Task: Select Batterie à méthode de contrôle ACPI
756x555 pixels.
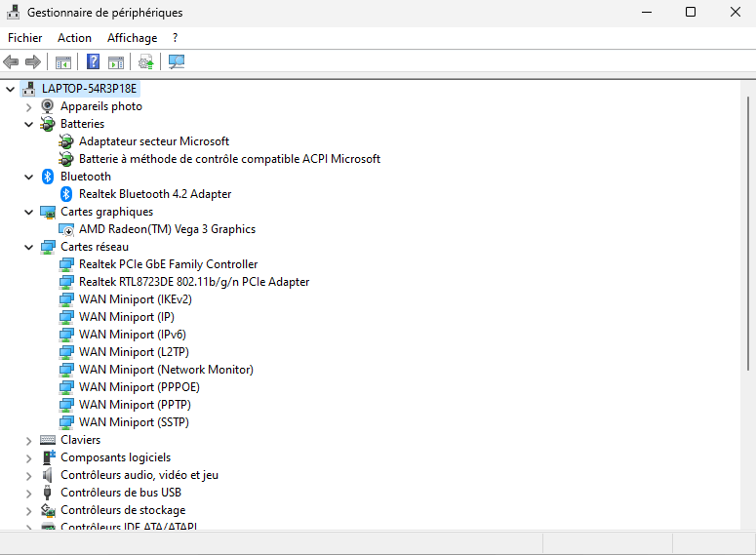Action: 229,159
